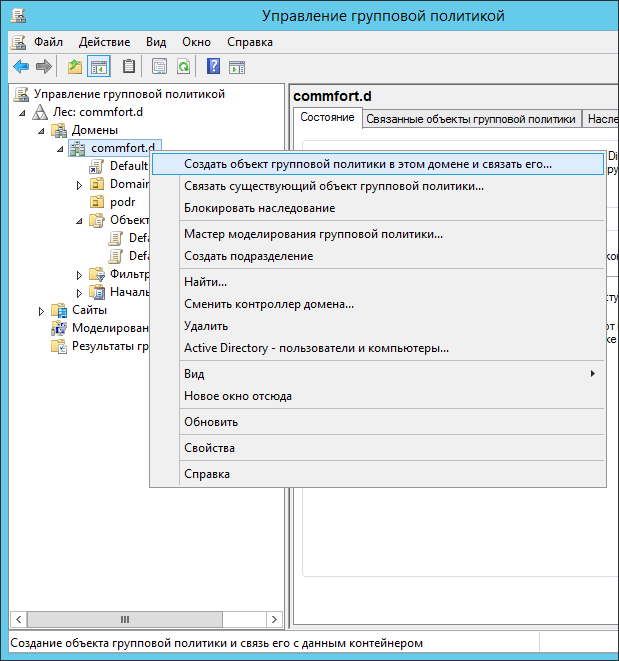Select Создать объект групповой политики menu entry
619x661 pixels.
[x=367, y=163]
